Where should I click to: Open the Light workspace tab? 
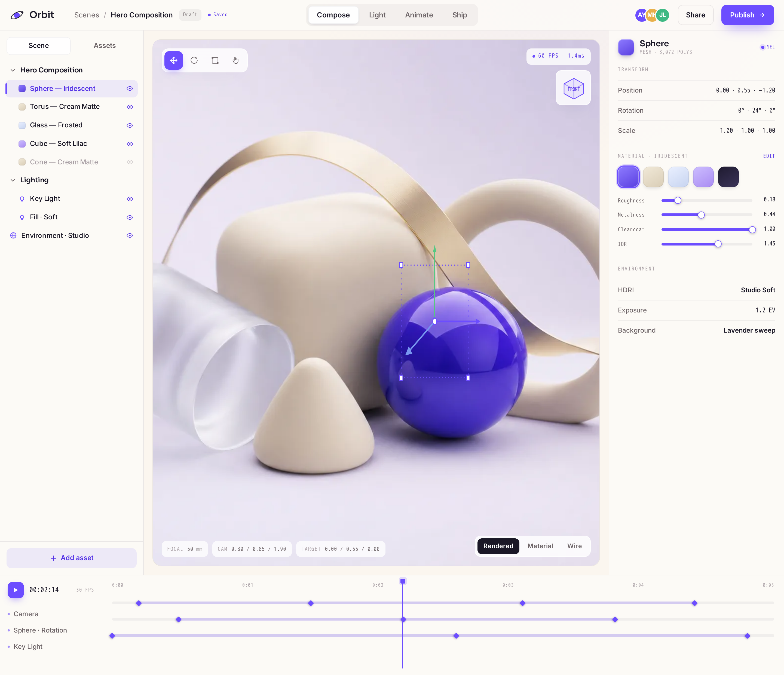(x=377, y=15)
